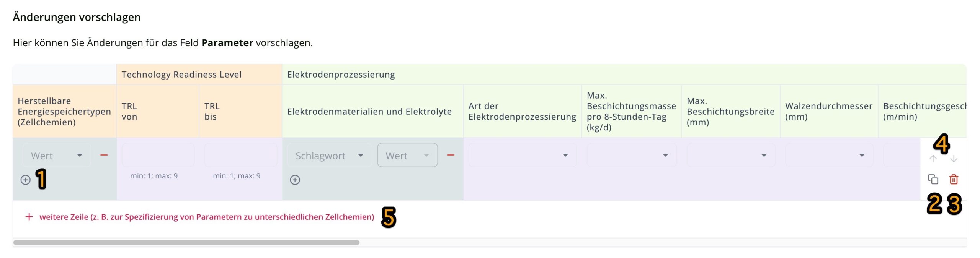Open Max. Beschichtungsmasse dropdown

click(631, 155)
